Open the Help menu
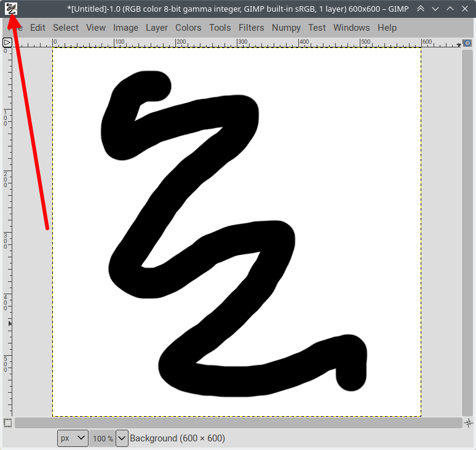The image size is (476, 450). [x=387, y=28]
